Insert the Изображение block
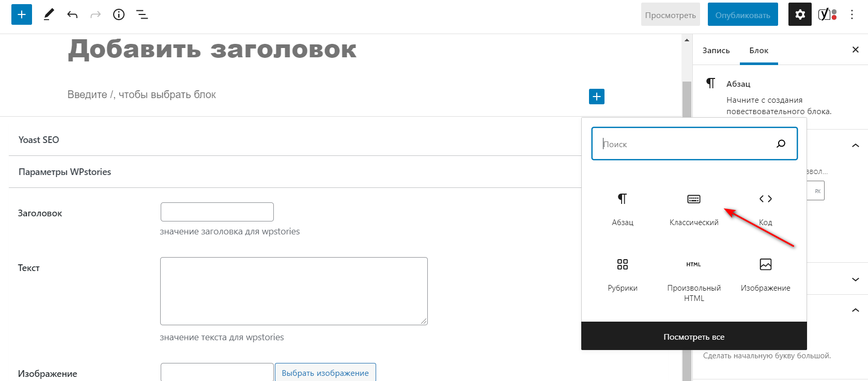This screenshot has height=381, width=868. pos(766,276)
